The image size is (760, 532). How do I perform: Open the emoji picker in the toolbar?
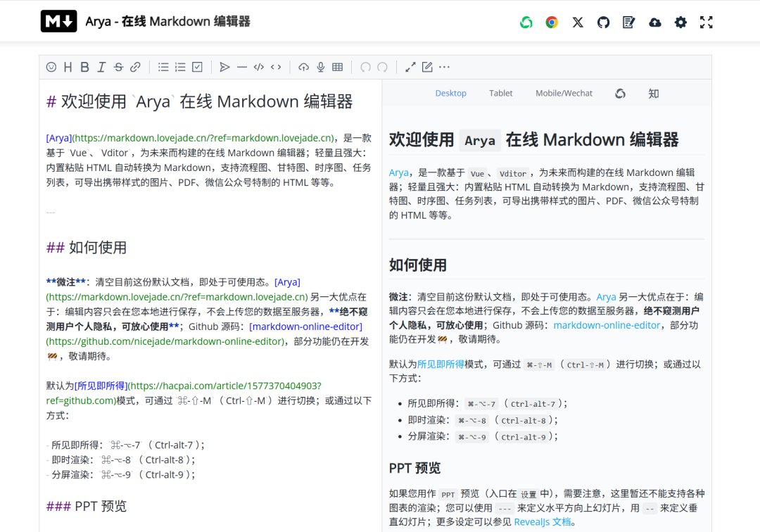point(51,67)
